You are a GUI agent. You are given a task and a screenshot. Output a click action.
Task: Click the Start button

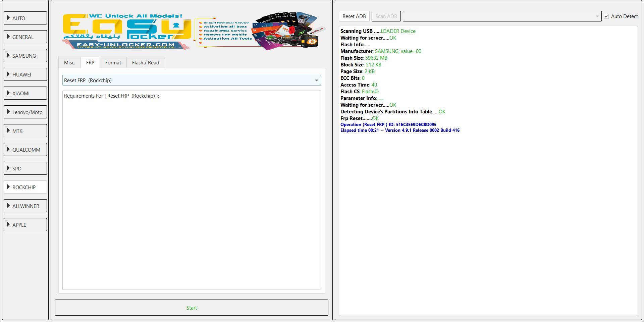coord(192,307)
